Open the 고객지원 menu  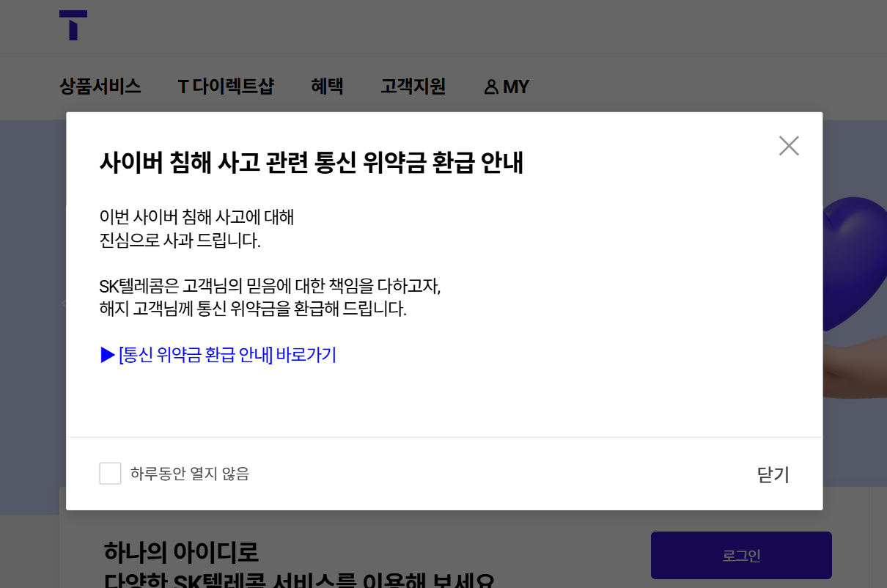coord(413,87)
